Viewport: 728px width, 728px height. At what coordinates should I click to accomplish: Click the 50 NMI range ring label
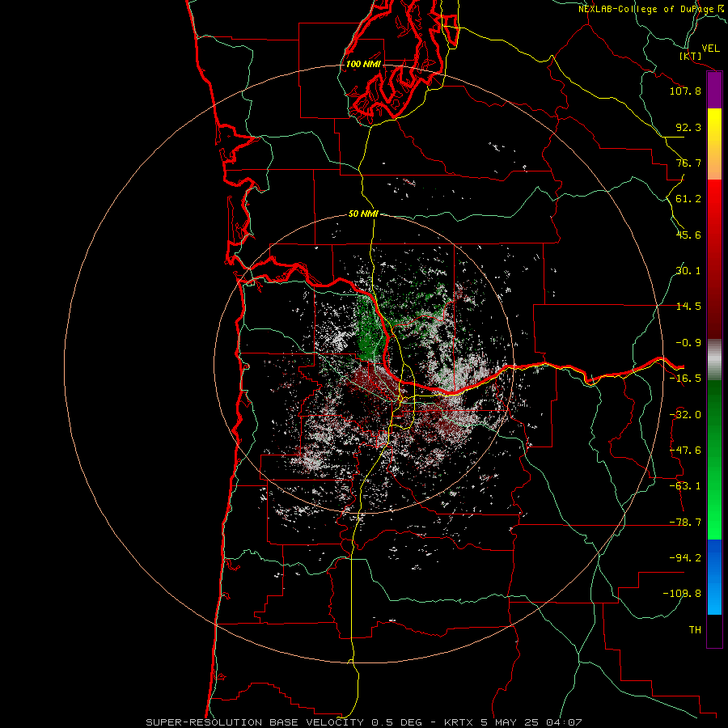click(x=363, y=214)
